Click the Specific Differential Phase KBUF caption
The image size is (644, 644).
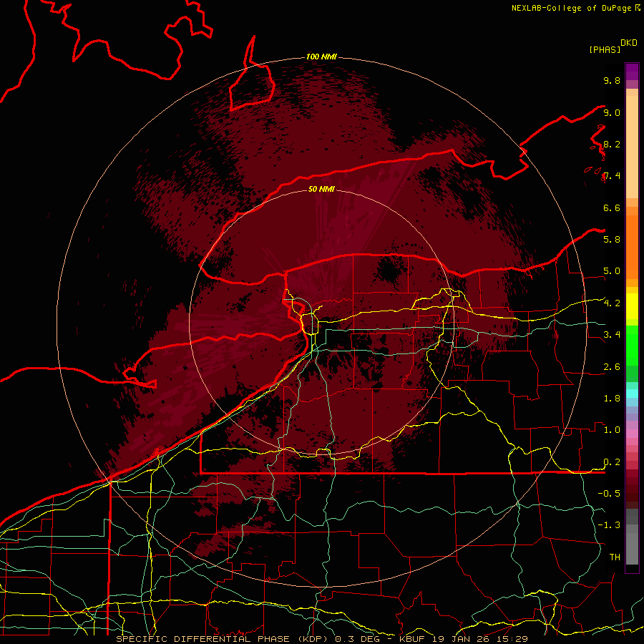click(322, 639)
